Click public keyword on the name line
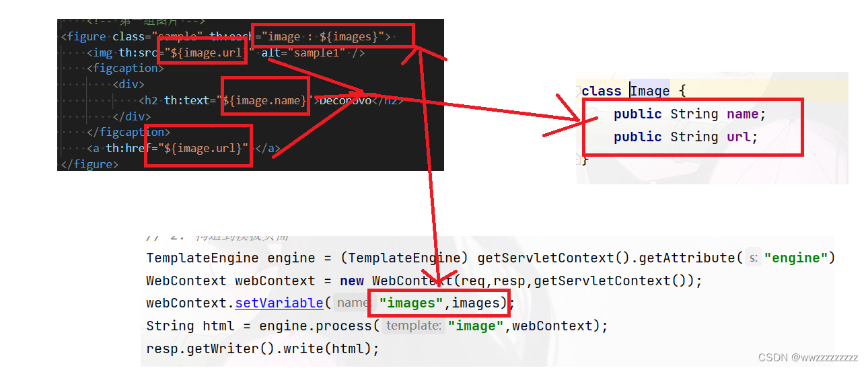Image resolution: width=868 pixels, height=368 pixels. point(638,114)
